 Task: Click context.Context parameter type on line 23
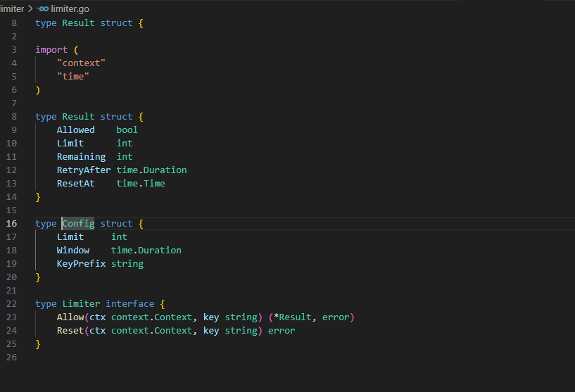pyautogui.click(x=152, y=317)
